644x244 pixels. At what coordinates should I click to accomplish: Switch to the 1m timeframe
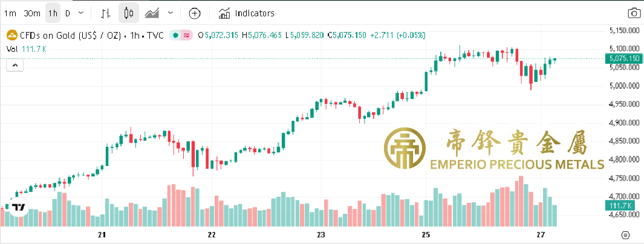click(10, 13)
